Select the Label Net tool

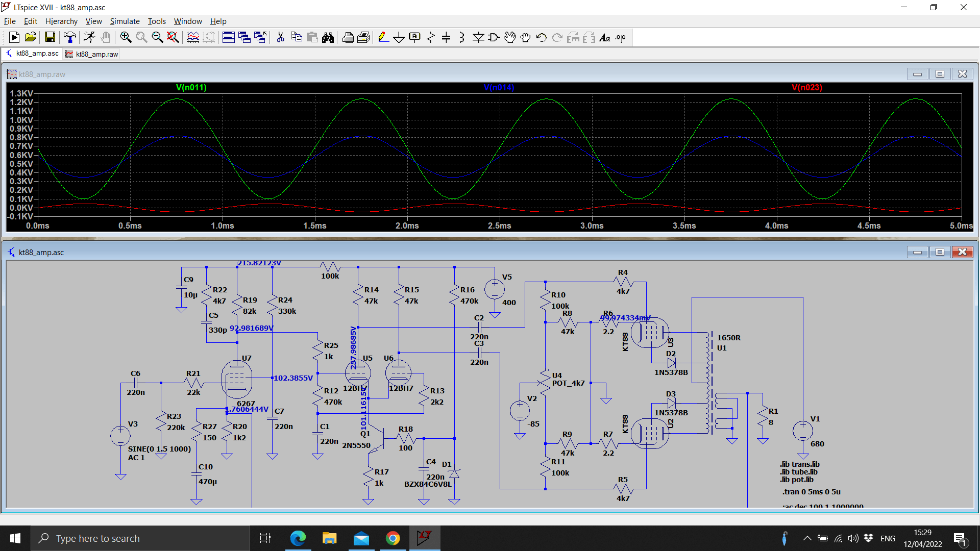tap(415, 37)
